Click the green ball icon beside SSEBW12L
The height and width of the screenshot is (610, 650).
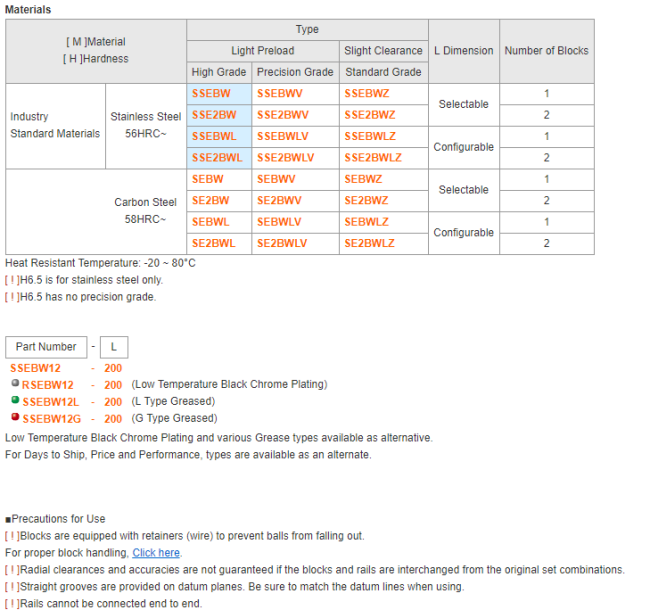pos(14,400)
